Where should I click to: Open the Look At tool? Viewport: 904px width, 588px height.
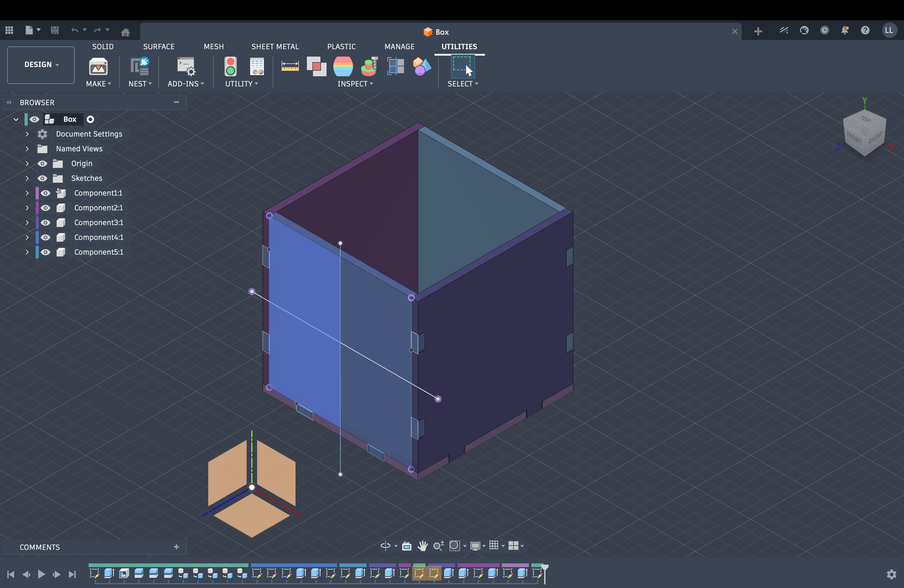click(x=407, y=546)
